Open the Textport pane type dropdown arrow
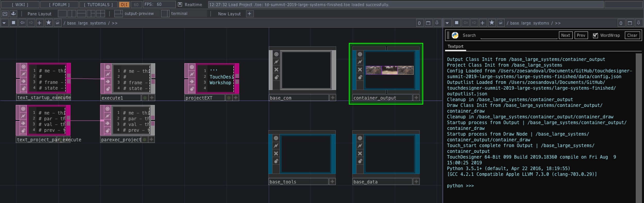The image size is (644, 203). click(447, 23)
